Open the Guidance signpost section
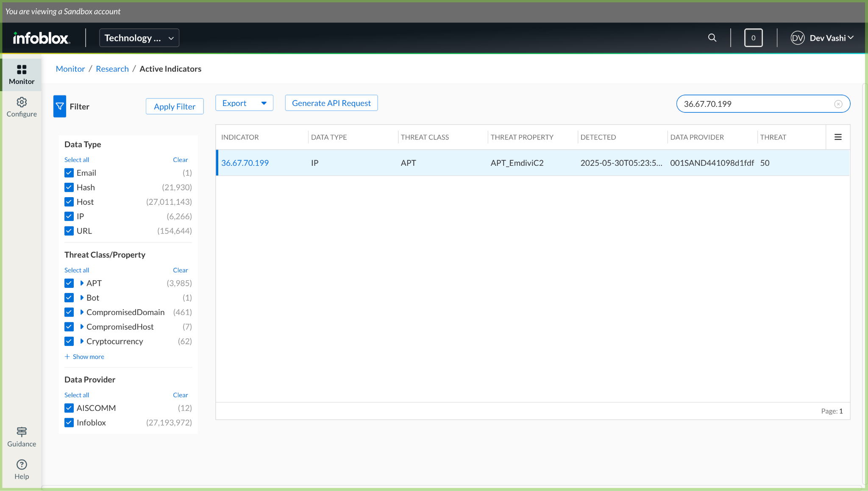This screenshot has width=868, height=491. click(22, 437)
